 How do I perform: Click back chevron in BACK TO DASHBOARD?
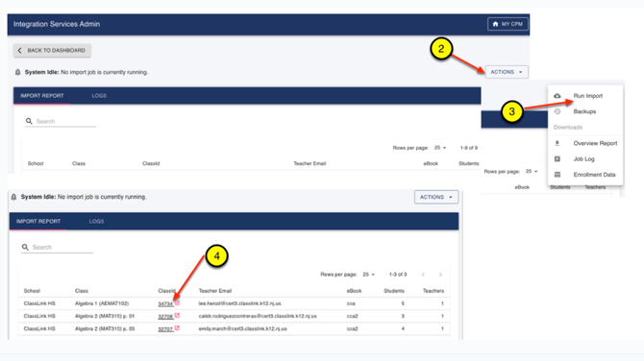point(20,51)
